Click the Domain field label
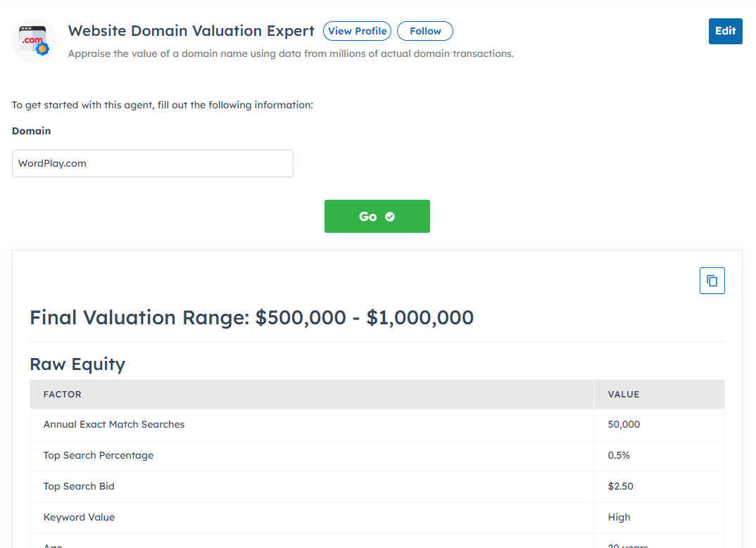Viewport: 756px width, 548px height. (32, 131)
